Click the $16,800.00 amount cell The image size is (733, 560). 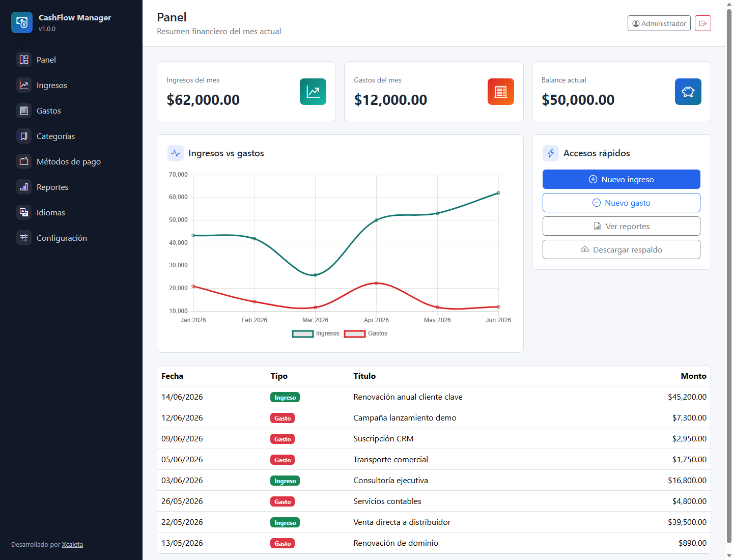coord(687,481)
